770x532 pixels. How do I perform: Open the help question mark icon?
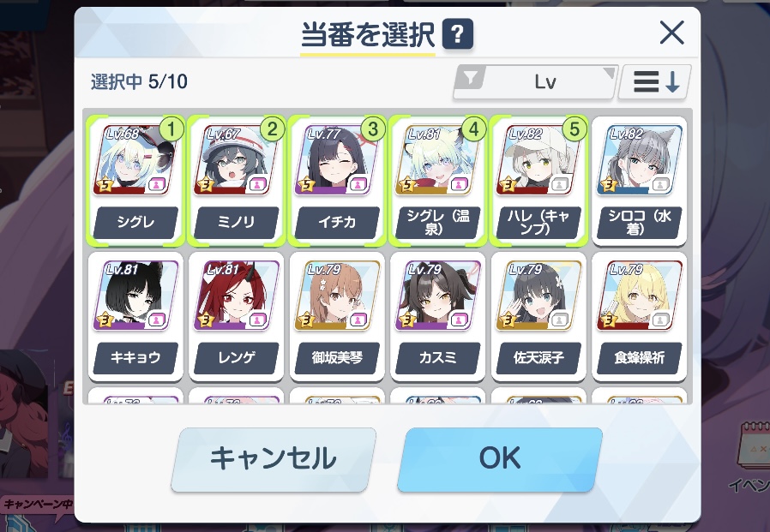point(457,34)
